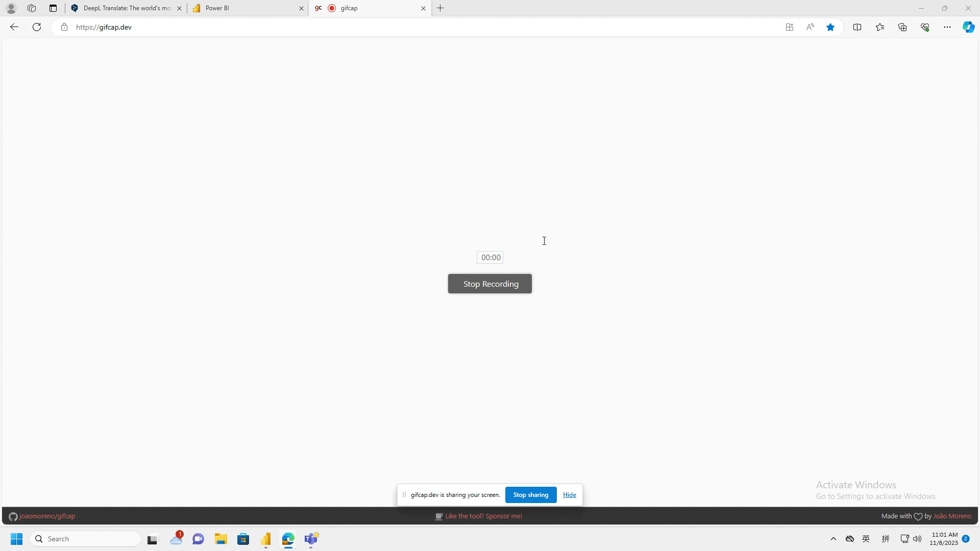Go back to previous page
Viewport: 980px width, 551px height.
[x=14, y=27]
